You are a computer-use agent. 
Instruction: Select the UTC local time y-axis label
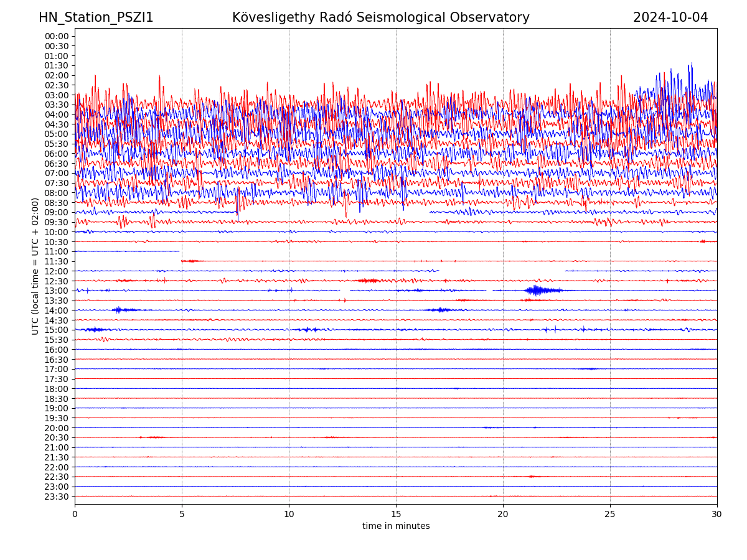pos(35,266)
